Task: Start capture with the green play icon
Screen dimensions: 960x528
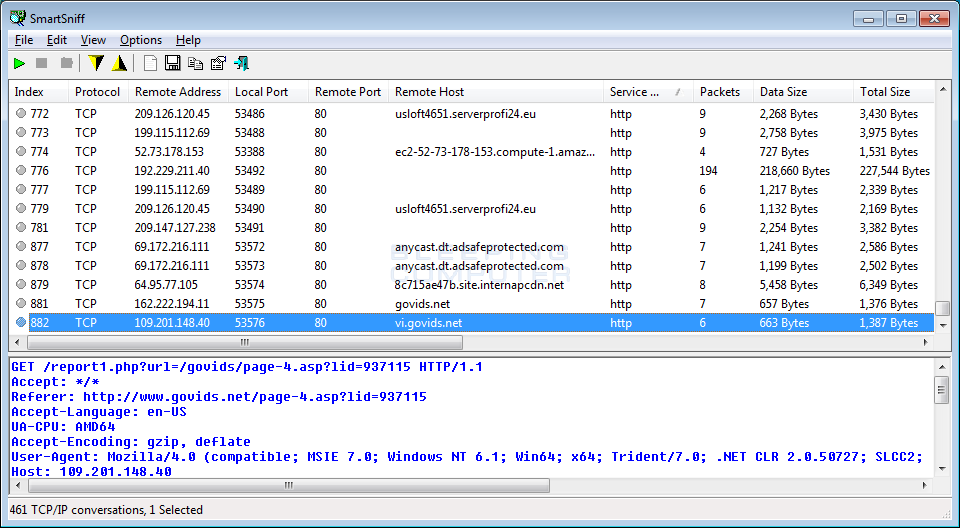Action: 19,64
